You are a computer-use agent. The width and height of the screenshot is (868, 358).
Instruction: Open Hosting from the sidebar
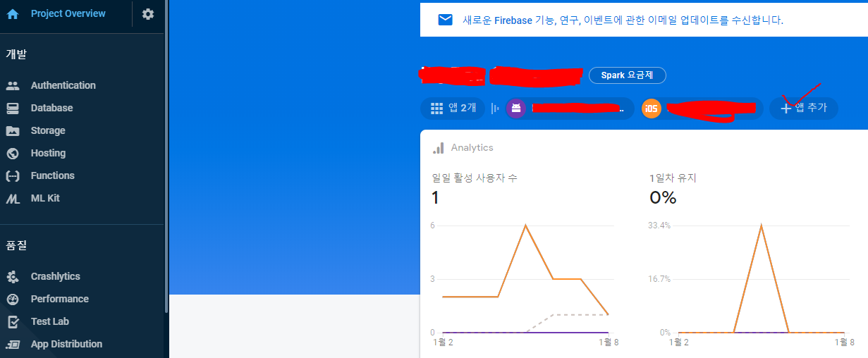[x=48, y=153]
